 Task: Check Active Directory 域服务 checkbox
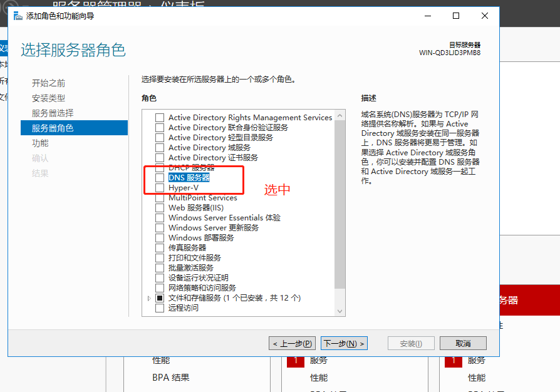160,147
